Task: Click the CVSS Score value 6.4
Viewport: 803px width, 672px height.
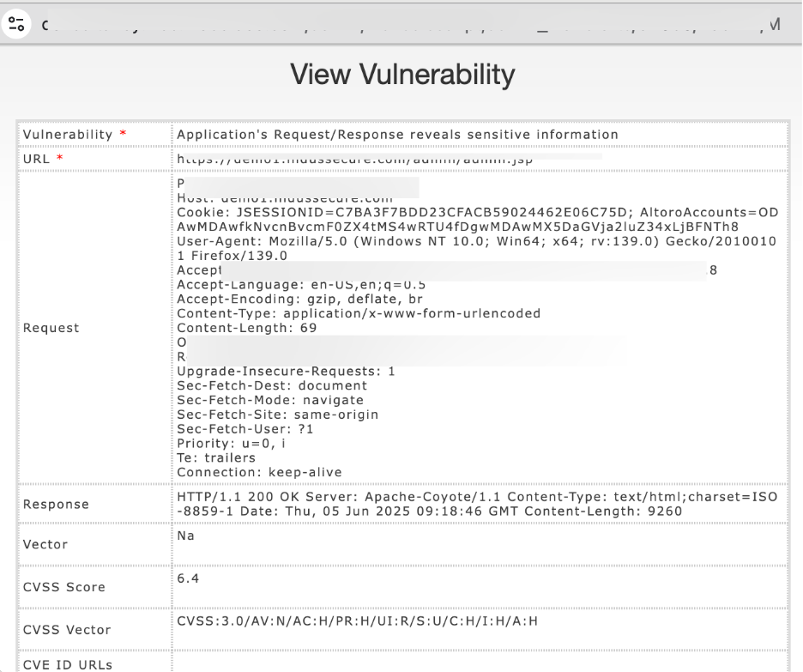Action: [x=188, y=578]
